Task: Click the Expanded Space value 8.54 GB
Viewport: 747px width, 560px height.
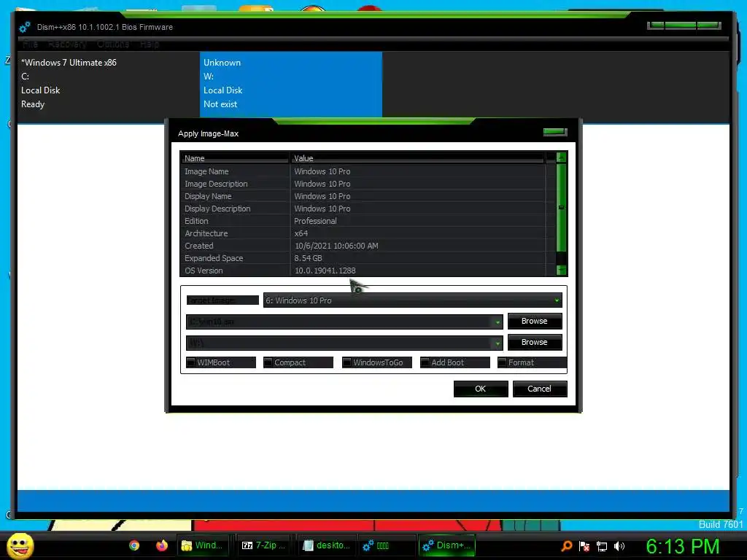Action: (309, 258)
